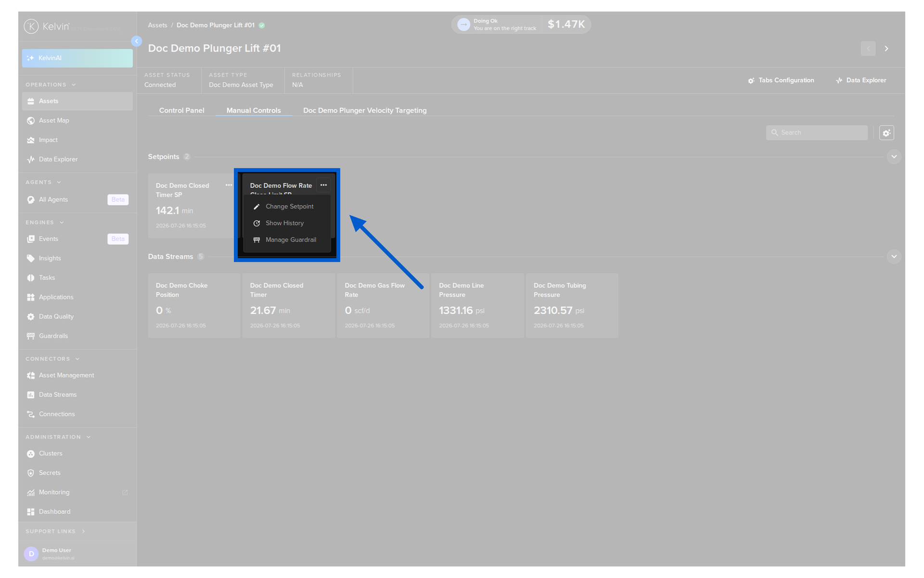Click the Doc Demo Plunger Lift #01 breadcrumb
The height and width of the screenshot is (578, 924).
pyautogui.click(x=215, y=25)
